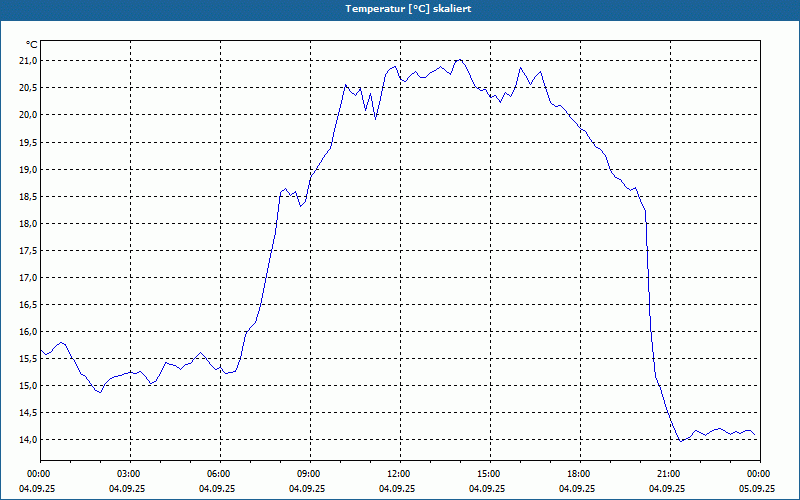Choose the 15,5 axis label
Viewport: 800px width, 500px height.
pos(28,359)
